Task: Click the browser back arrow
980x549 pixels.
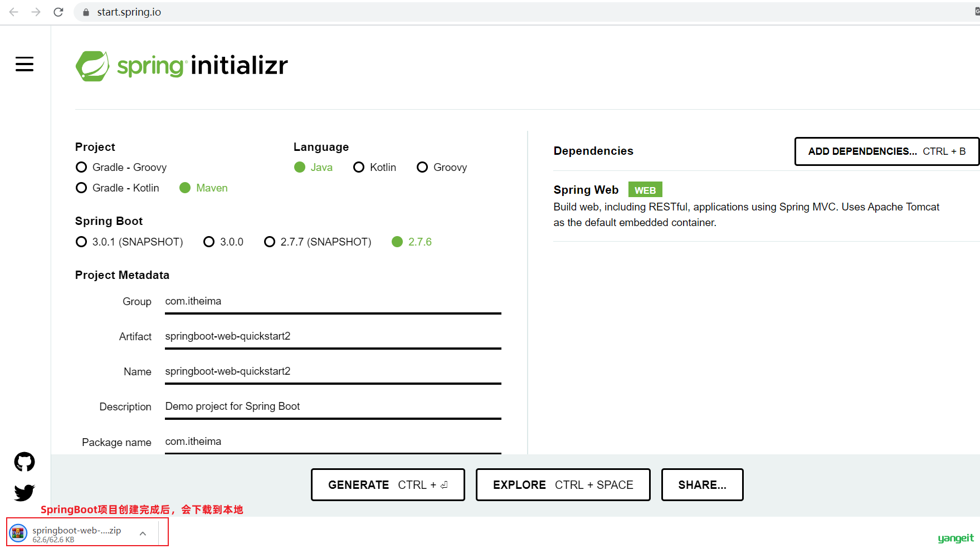Action: pyautogui.click(x=14, y=12)
